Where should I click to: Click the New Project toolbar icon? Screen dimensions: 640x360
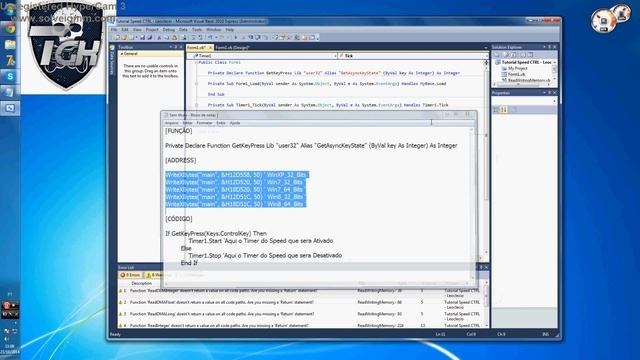(x=117, y=38)
